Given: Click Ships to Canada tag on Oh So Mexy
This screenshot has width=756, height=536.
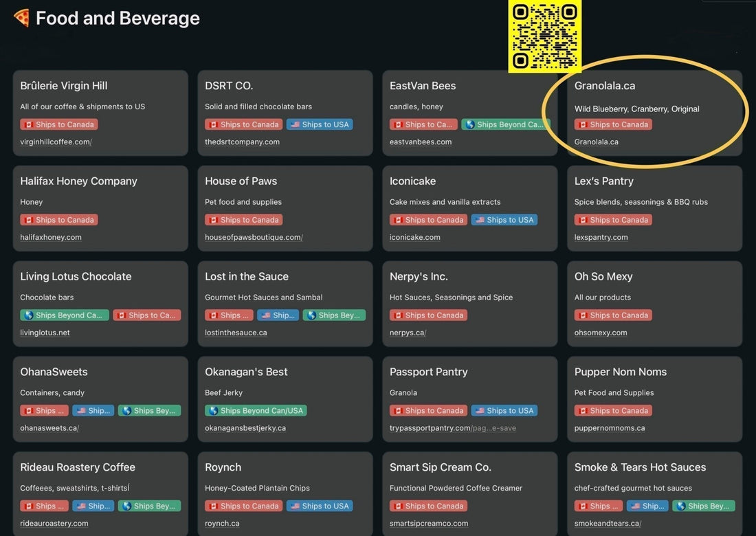Looking at the screenshot, I should 613,315.
